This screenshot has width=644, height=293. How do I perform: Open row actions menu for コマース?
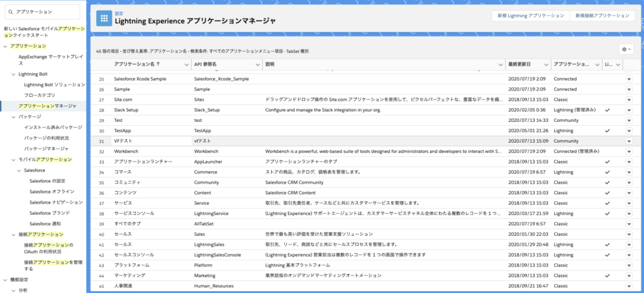coord(629,172)
